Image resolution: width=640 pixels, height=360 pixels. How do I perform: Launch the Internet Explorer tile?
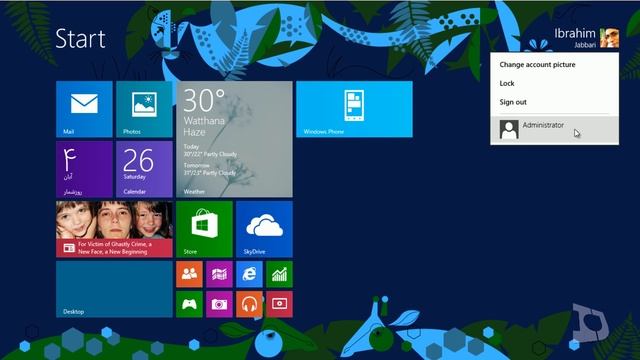pos(249,274)
